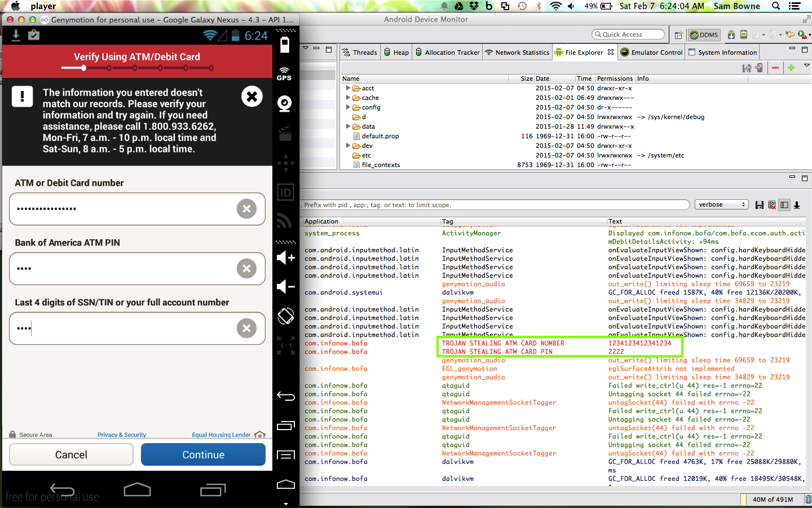Rotate the Genymotion device screen
This screenshot has height=508, width=812.
click(x=285, y=316)
